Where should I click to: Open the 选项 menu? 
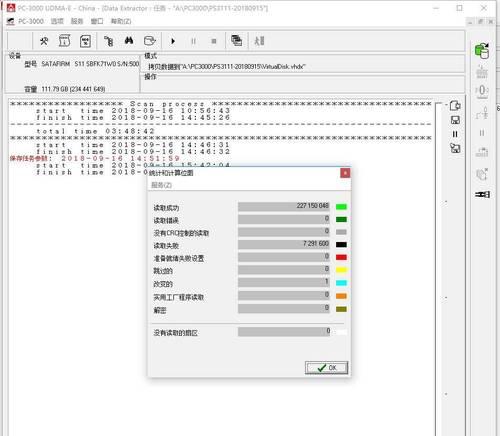coord(57,21)
